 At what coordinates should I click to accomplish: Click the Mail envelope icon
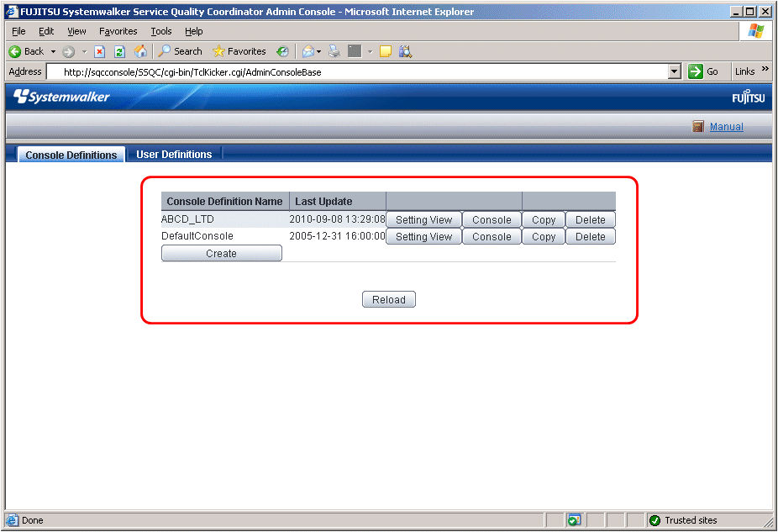pos(308,51)
